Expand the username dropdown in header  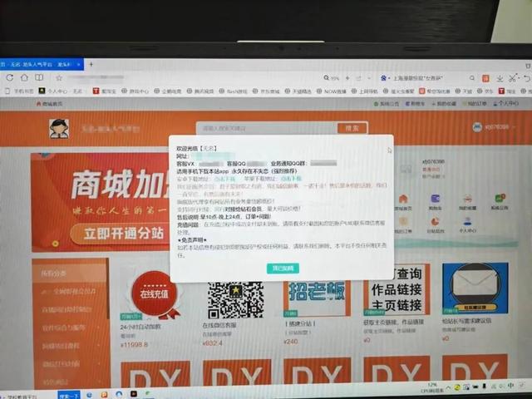pos(514,127)
